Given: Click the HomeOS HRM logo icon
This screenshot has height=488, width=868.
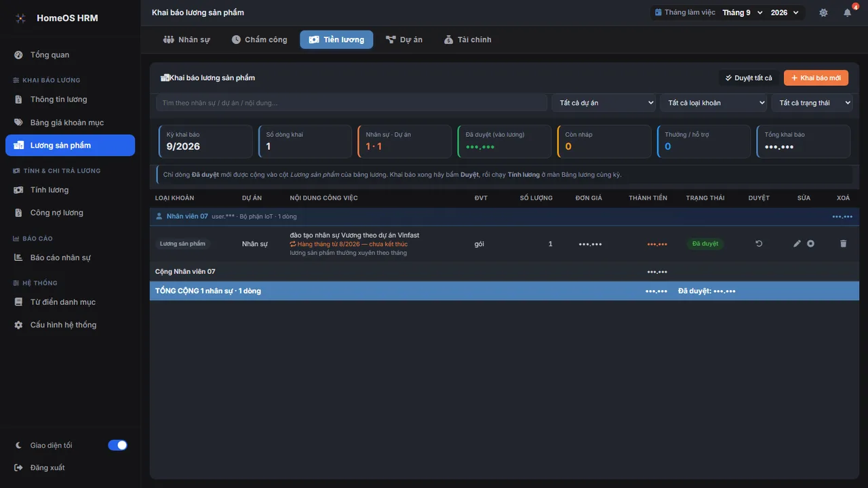Looking at the screenshot, I should (x=21, y=18).
